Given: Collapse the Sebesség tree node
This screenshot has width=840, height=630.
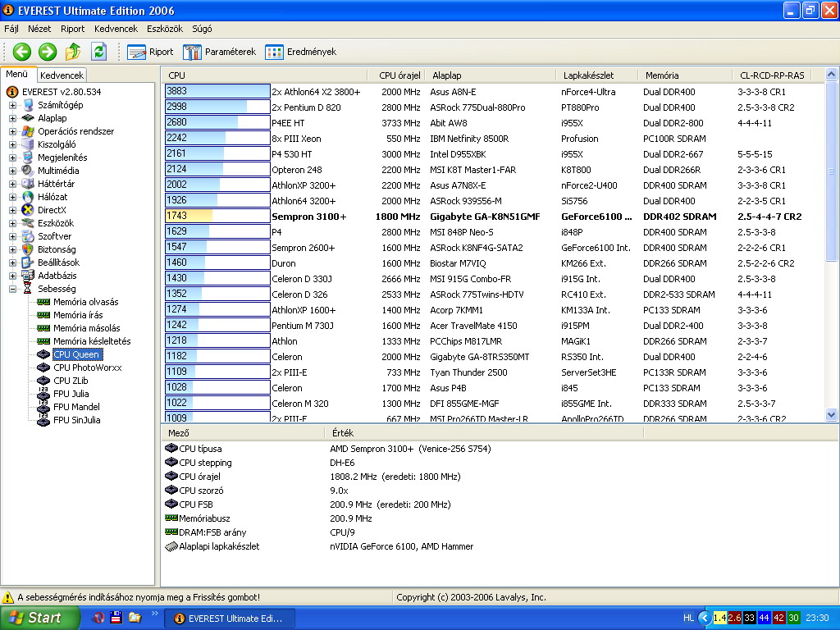Looking at the screenshot, I should pyautogui.click(x=12, y=289).
